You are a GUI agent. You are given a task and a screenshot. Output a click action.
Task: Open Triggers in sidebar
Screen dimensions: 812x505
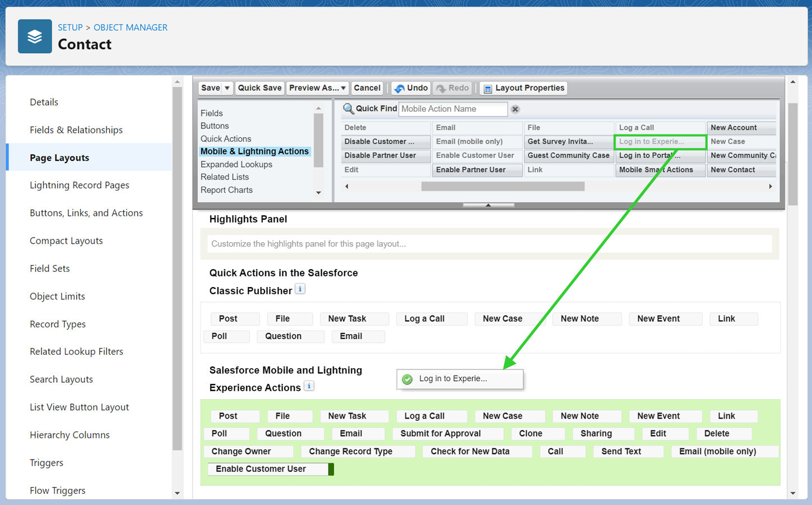click(x=47, y=463)
